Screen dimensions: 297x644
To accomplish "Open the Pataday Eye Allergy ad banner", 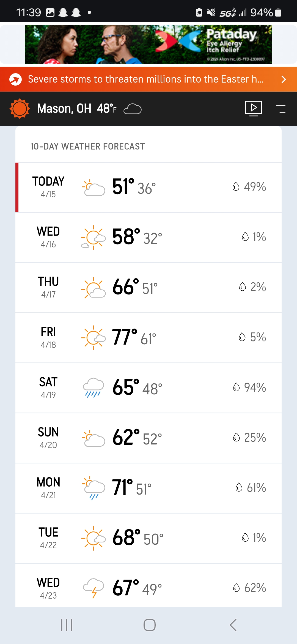I will [x=148, y=44].
